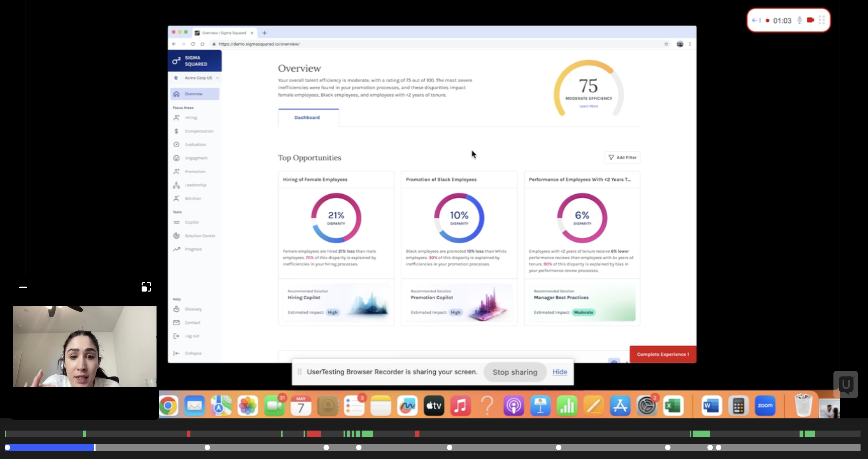Collapse the recording widget with left arrow
Viewport: 868px width, 459px height.
click(x=756, y=20)
